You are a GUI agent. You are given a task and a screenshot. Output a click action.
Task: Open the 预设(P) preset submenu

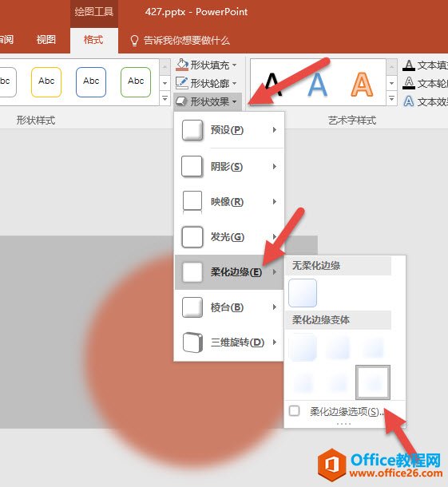click(x=229, y=130)
